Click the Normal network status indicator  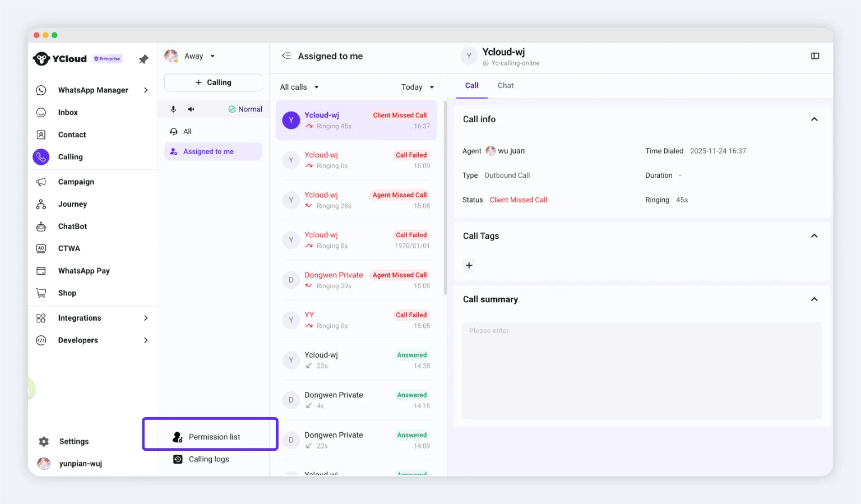click(x=245, y=109)
